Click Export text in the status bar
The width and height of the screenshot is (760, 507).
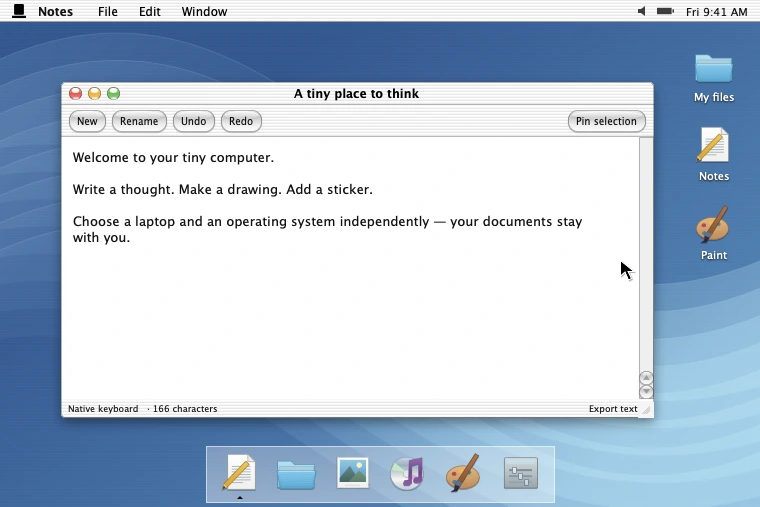[613, 409]
